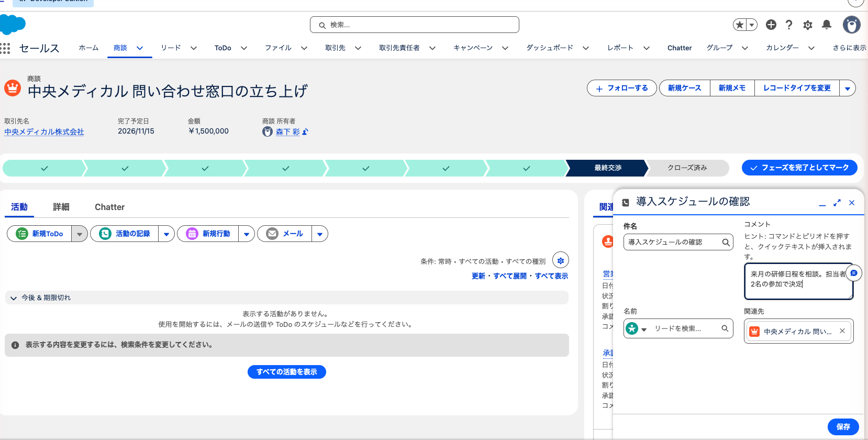Click the レコードタイプを変更 button
This screenshot has width=868, height=440.
[x=797, y=88]
